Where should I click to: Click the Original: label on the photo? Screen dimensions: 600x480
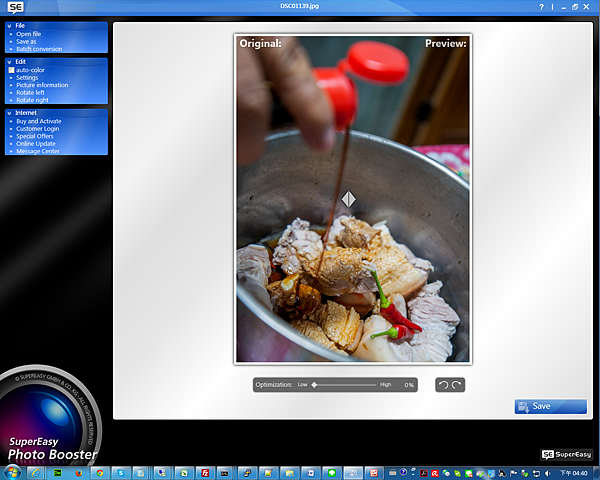tap(260, 44)
